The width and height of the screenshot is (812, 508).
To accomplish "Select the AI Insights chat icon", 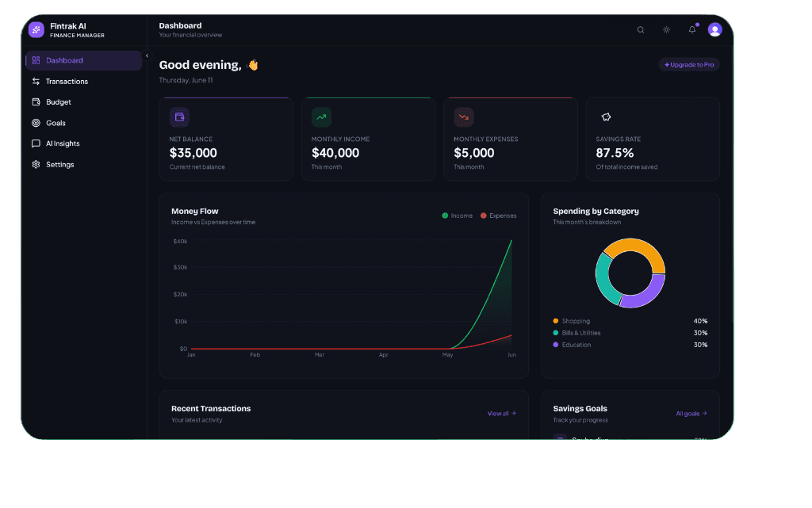I will (x=36, y=143).
